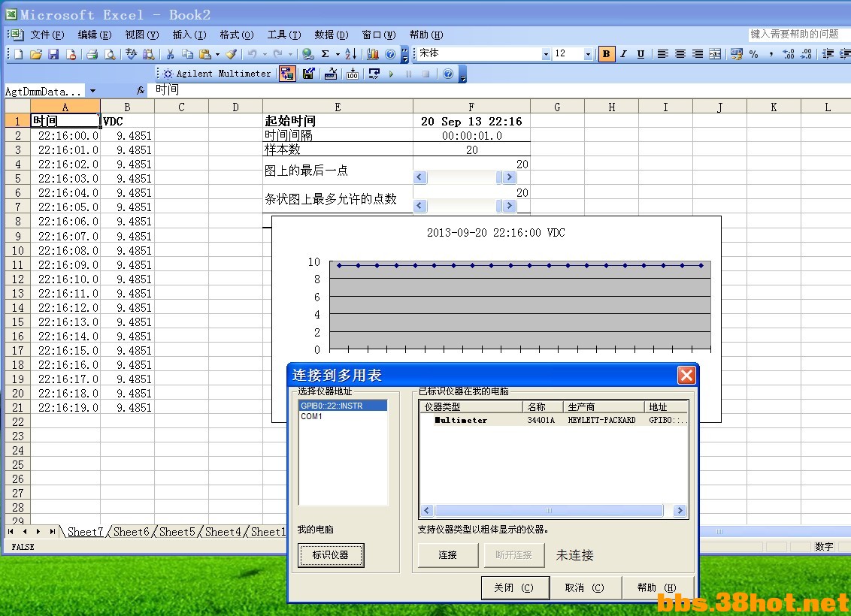
Task: Click the Agilent save settings icon
Action: (x=309, y=74)
